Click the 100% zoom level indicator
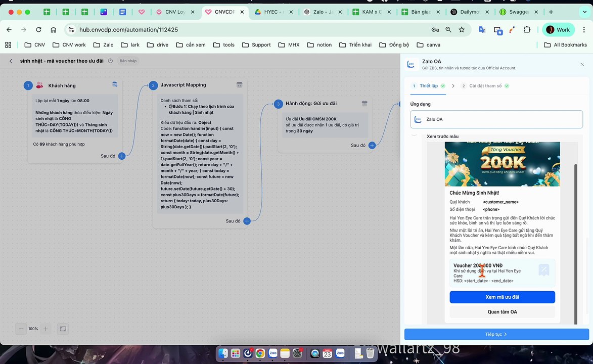Image resolution: width=593 pixels, height=364 pixels. 33,329
